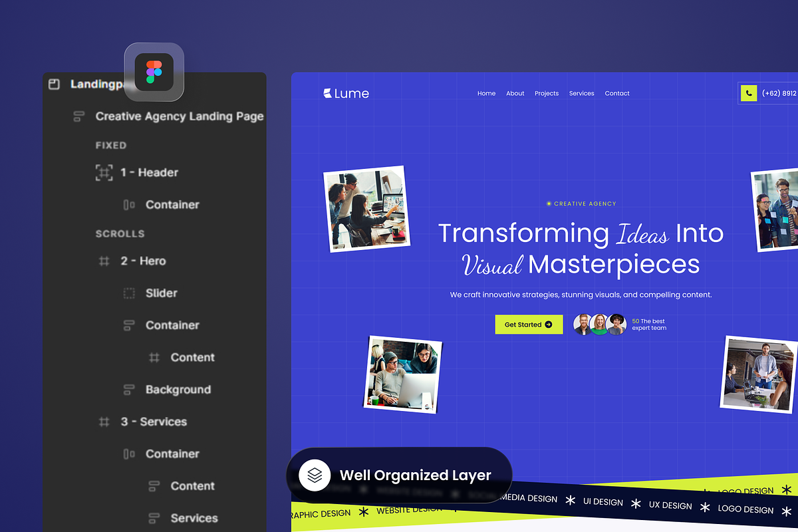The width and height of the screenshot is (798, 532).
Task: Click the LOGO DESIGN text on yellow band
Action: 745,491
